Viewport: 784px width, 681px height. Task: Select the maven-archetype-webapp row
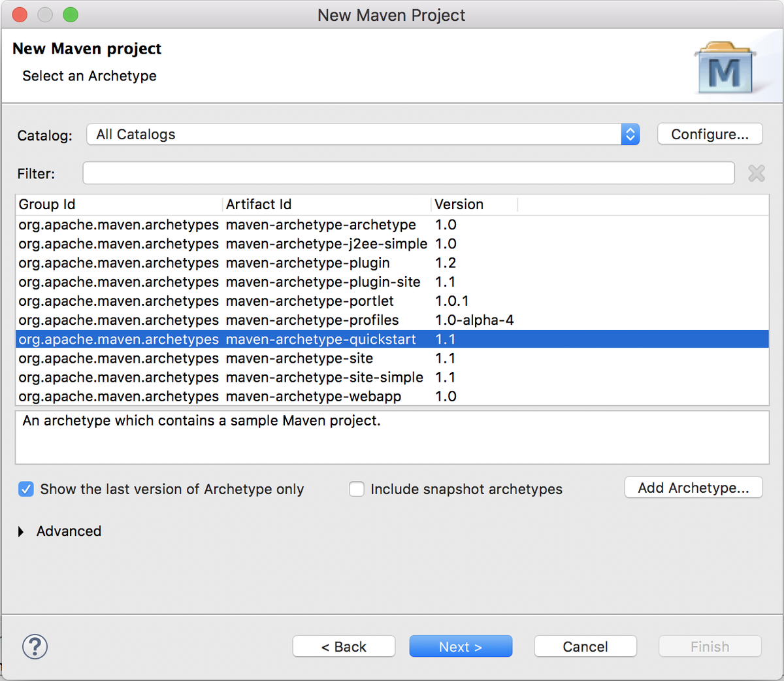point(392,396)
